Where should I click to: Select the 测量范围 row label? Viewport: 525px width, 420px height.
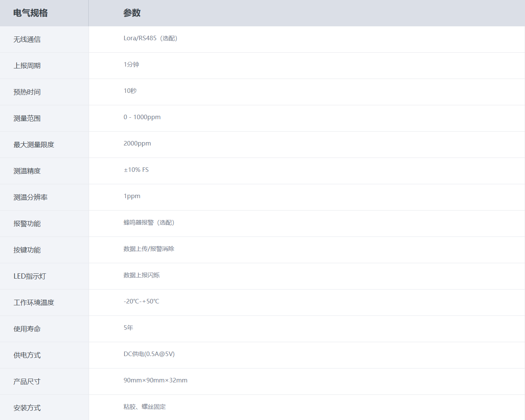pyautogui.click(x=27, y=118)
